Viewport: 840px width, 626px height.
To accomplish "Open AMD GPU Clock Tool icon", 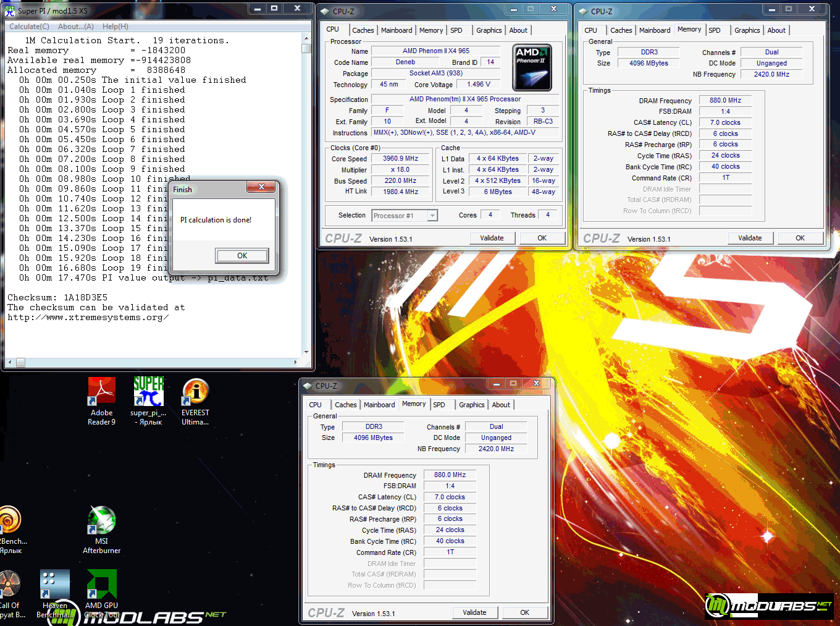I will [x=101, y=594].
